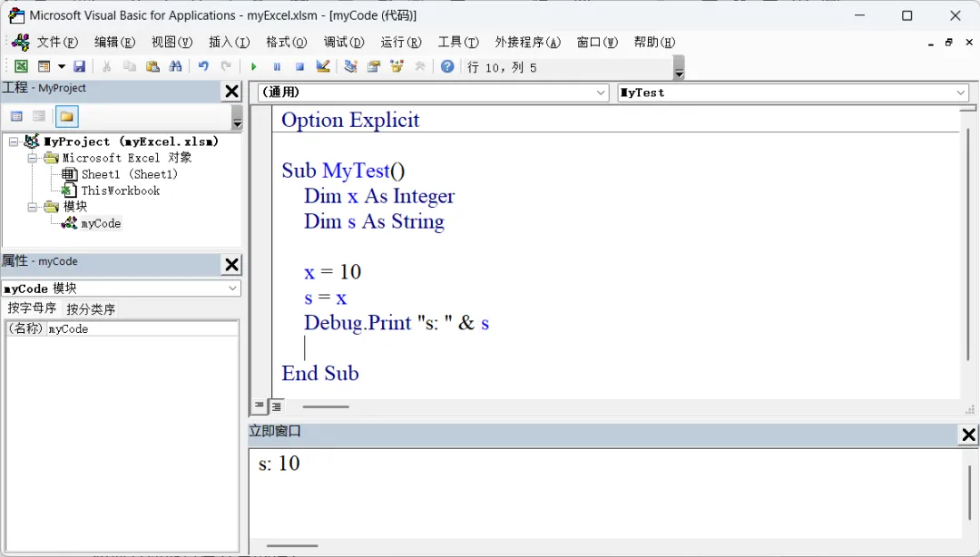This screenshot has height=557, width=980.
Task: Click the Toolbox toolbar icon
Action: [420, 66]
